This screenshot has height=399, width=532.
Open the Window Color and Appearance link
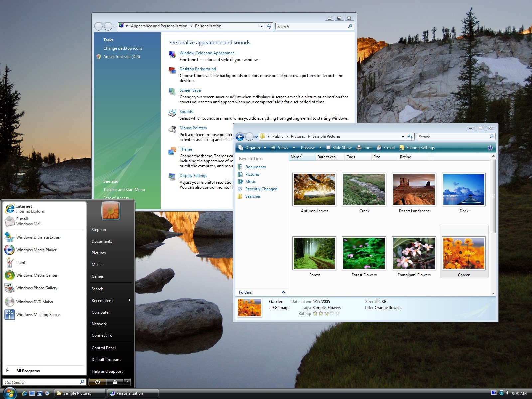[x=207, y=53]
